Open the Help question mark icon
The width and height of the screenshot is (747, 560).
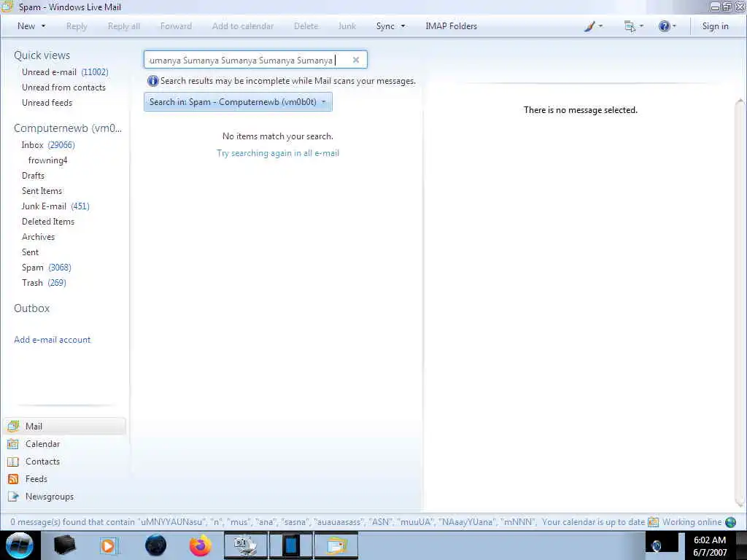664,26
